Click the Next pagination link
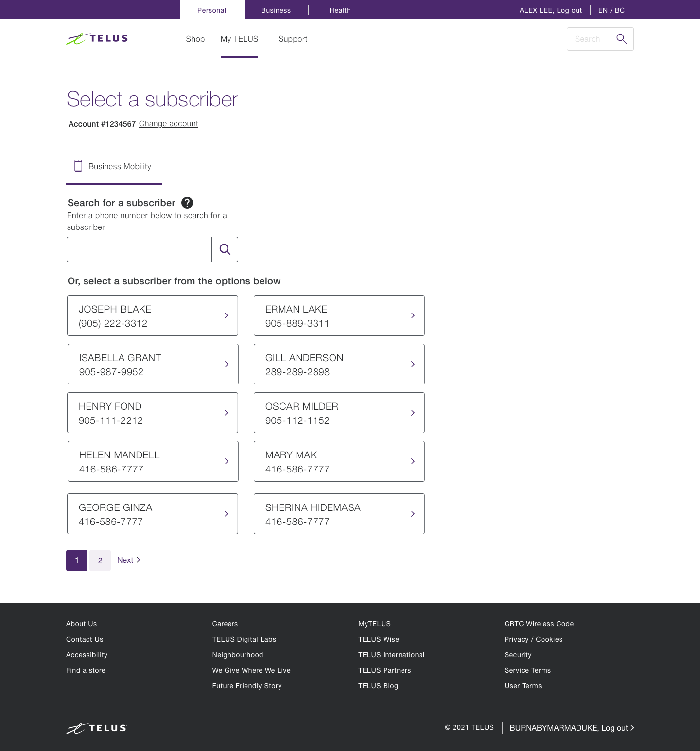The height and width of the screenshot is (751, 700). (x=129, y=560)
